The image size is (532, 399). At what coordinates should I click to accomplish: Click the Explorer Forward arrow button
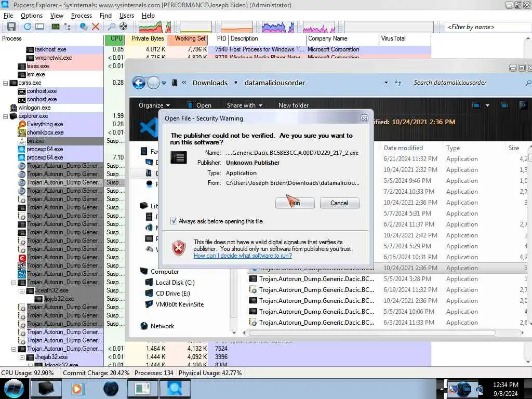pos(153,83)
